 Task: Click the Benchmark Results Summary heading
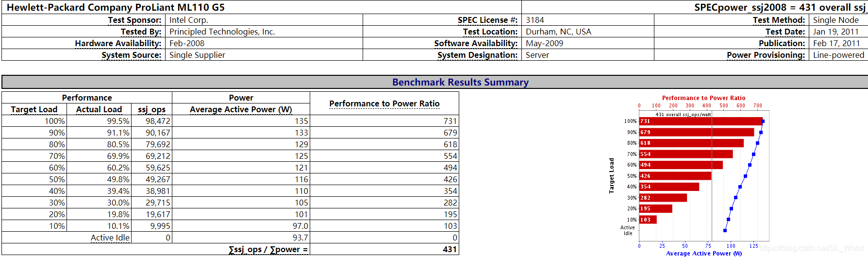tap(460, 82)
